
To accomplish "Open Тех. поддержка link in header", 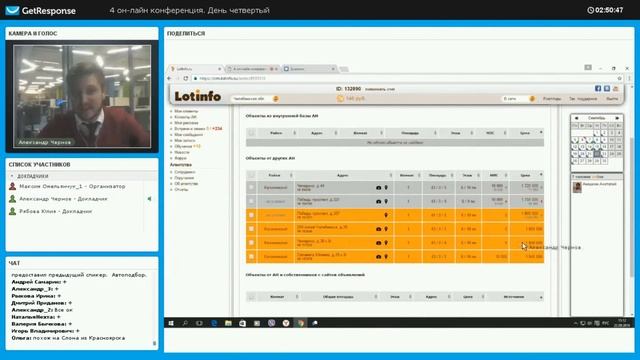I will pos(583,99).
